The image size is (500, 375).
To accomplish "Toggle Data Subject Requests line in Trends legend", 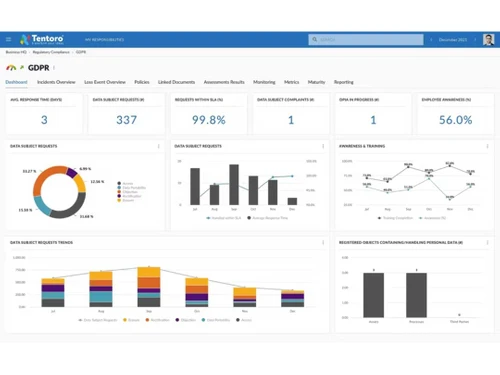I will coord(98,320).
